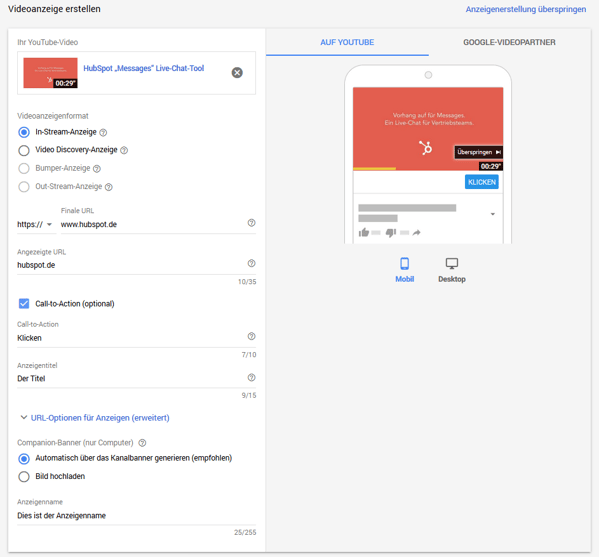Screen dimensions: 599x557
Task: Open help icon beside Angezeigte URL
Action: coord(251,263)
